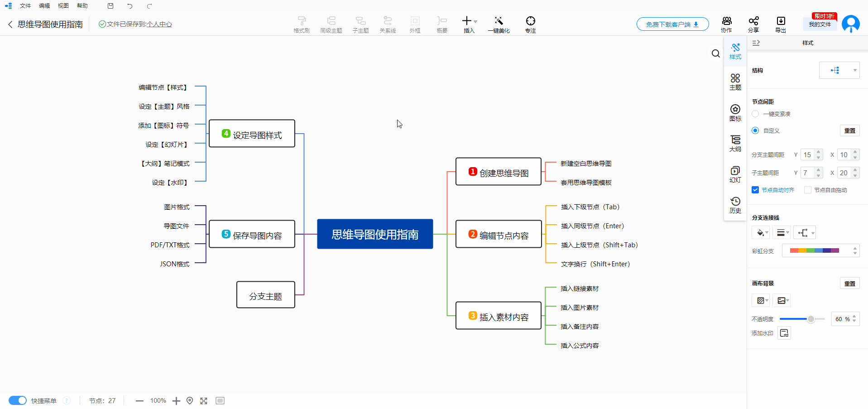Open the 视图 menu

pos(63,6)
